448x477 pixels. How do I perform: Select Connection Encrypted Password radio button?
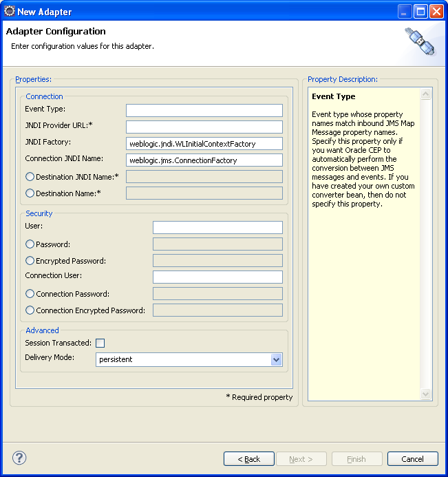[30, 310]
